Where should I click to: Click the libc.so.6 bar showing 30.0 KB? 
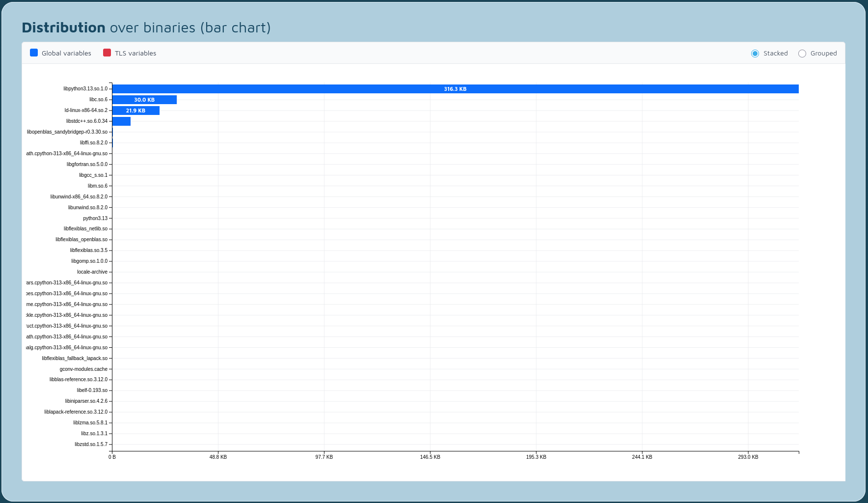pyautogui.click(x=144, y=100)
